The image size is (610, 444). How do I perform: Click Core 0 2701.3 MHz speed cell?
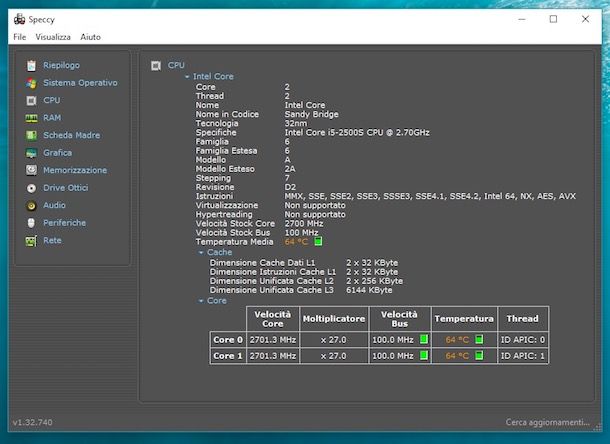(273, 340)
